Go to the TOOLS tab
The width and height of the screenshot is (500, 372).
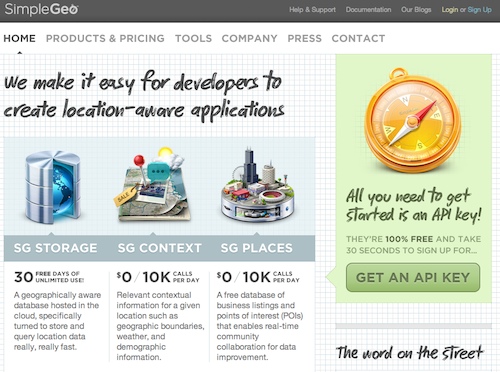pyautogui.click(x=193, y=38)
